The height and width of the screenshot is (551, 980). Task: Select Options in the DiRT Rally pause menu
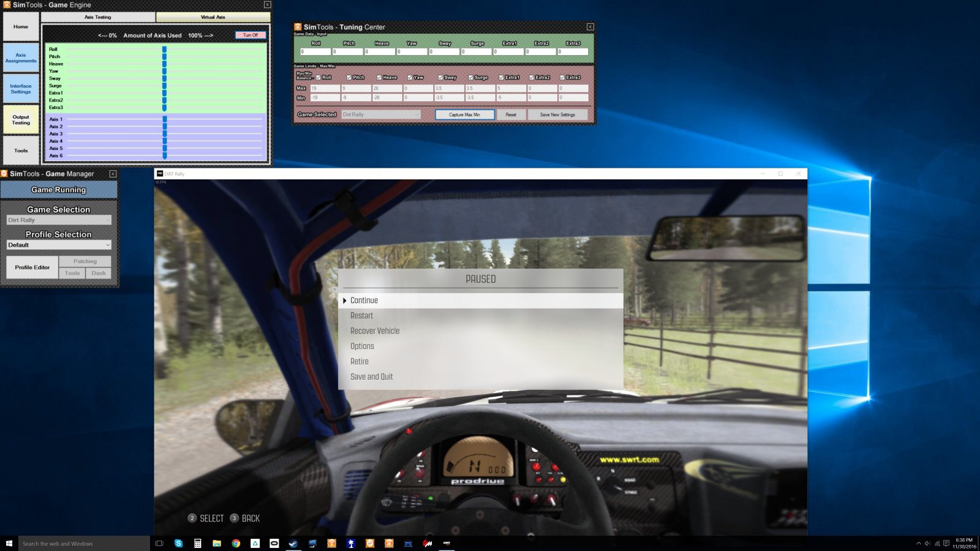click(x=362, y=346)
